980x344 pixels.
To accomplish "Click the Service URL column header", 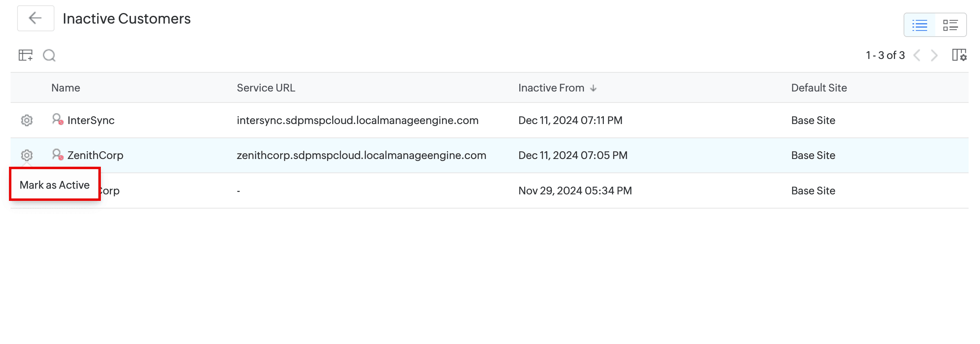I will click(x=266, y=88).
